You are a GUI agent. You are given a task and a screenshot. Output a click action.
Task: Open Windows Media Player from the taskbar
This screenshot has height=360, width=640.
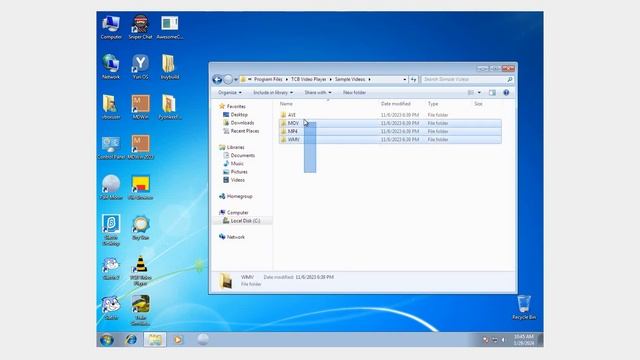point(178,340)
